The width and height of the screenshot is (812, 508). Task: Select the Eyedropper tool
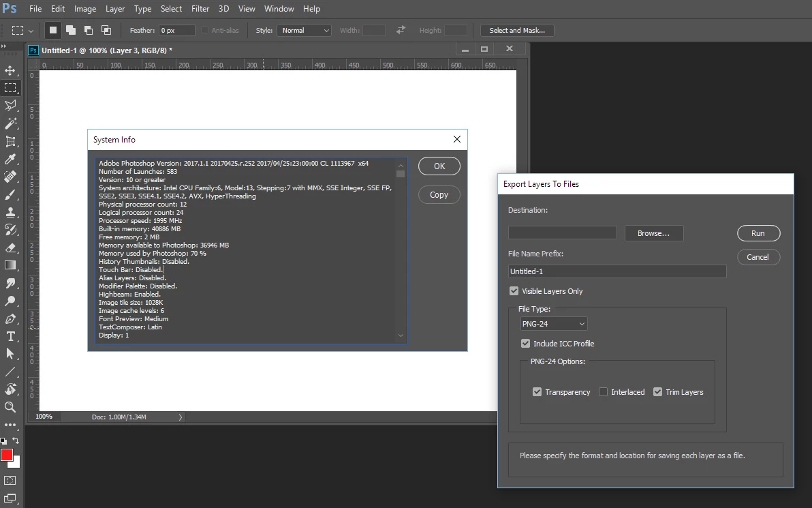click(x=10, y=159)
